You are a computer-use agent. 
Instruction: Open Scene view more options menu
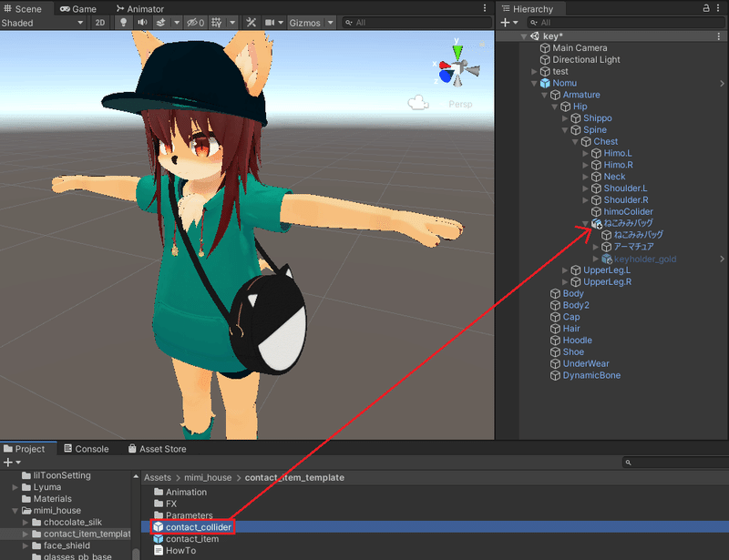[x=485, y=8]
